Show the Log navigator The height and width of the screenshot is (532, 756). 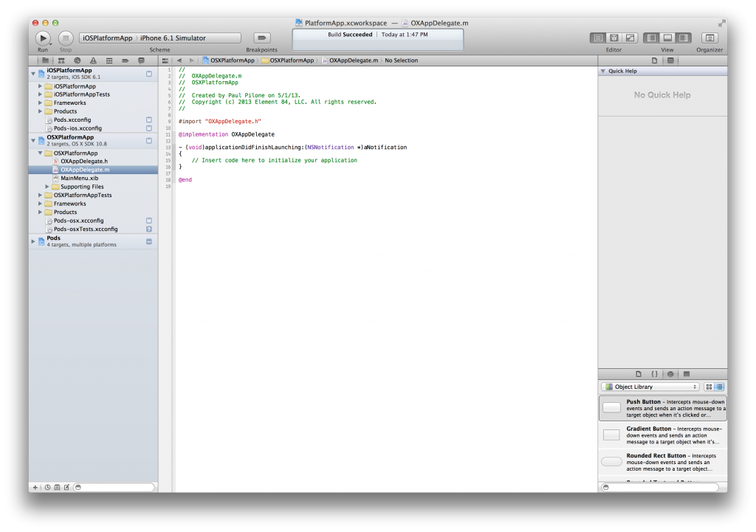click(x=141, y=61)
